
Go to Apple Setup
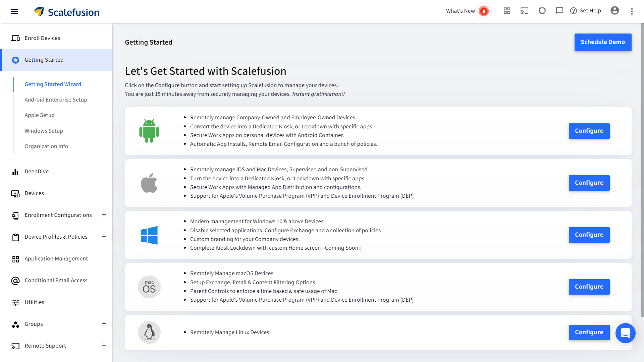coord(40,115)
